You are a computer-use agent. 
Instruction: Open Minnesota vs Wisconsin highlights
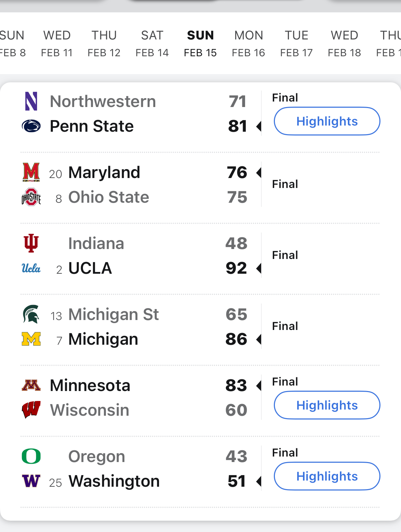coord(327,405)
